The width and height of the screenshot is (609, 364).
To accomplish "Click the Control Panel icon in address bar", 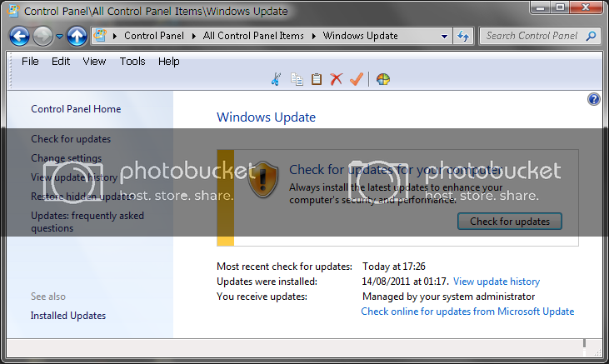I will click(100, 36).
